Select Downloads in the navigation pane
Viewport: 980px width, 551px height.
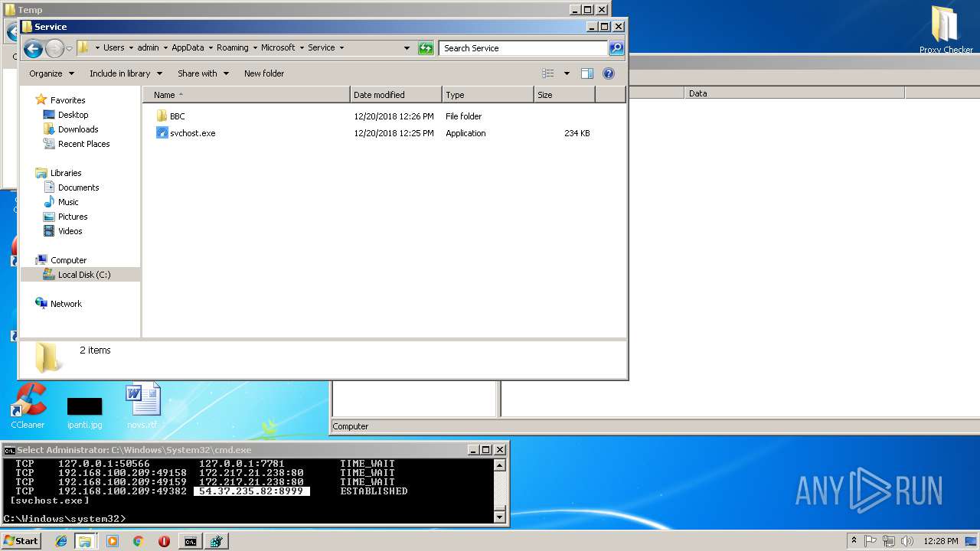tap(77, 129)
